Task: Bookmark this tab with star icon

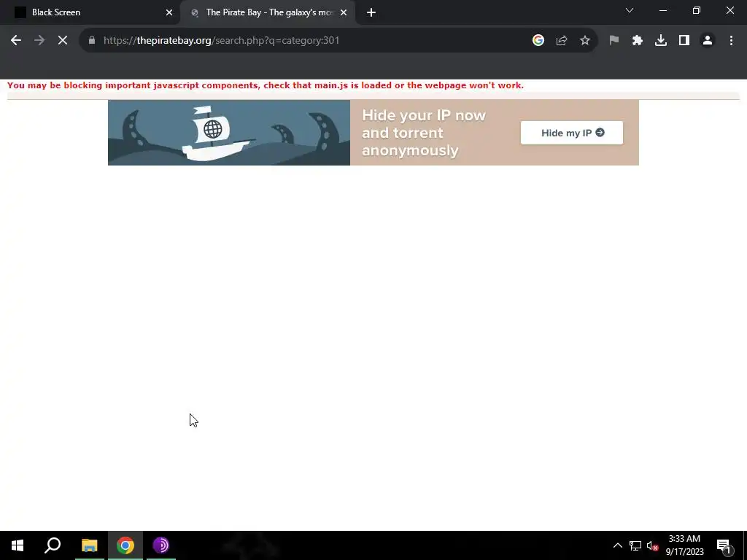Action: pyautogui.click(x=585, y=41)
